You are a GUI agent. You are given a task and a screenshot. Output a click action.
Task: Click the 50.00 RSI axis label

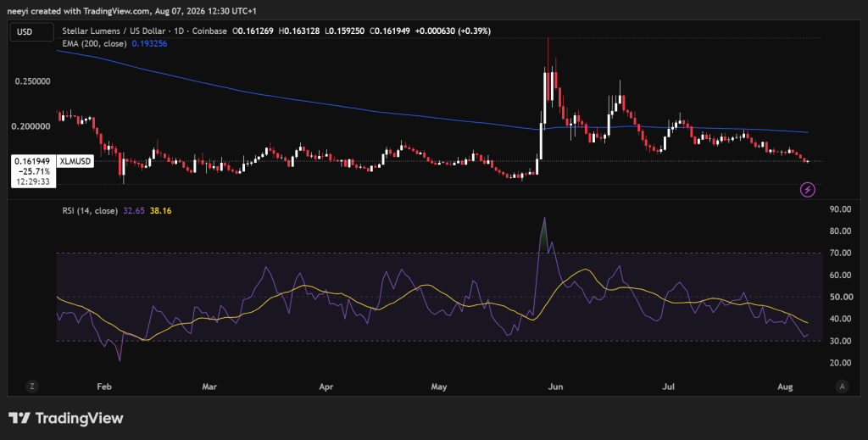(840, 298)
